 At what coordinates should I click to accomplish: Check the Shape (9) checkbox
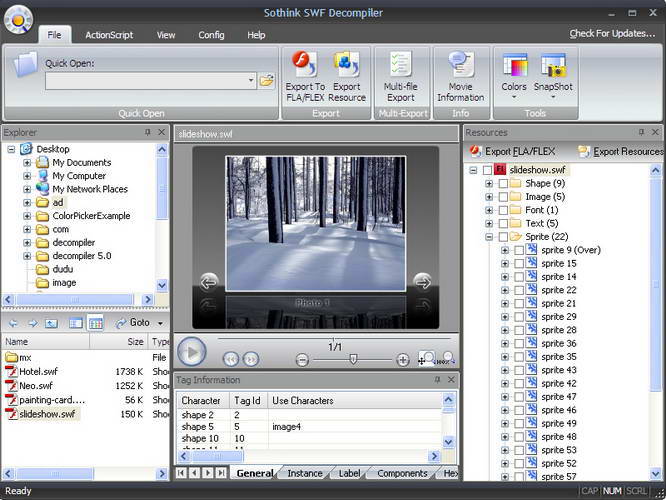coord(503,184)
